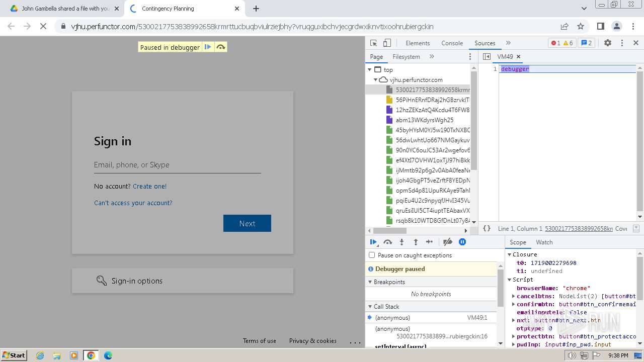Close the VM49 editor tab
644x362 pixels.
tap(518, 57)
